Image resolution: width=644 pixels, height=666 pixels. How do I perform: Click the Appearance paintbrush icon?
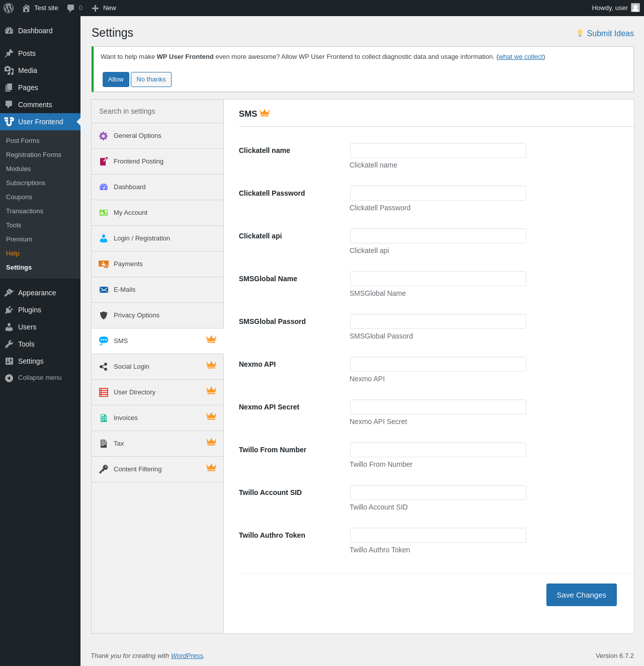point(9,293)
